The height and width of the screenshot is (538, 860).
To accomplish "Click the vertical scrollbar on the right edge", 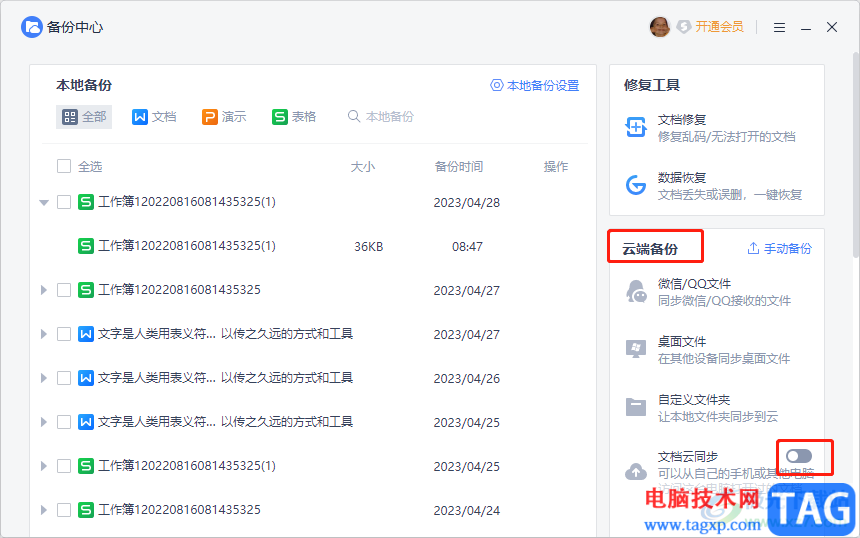I will (856, 154).
